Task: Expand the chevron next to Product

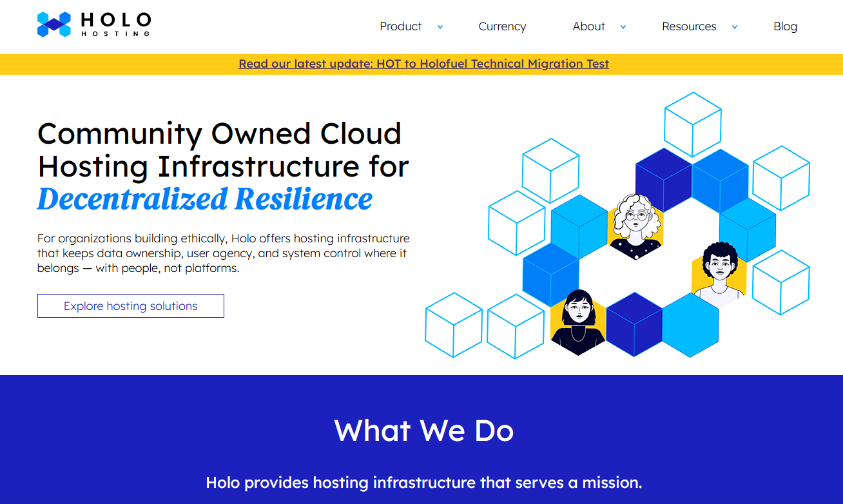Action: click(440, 27)
